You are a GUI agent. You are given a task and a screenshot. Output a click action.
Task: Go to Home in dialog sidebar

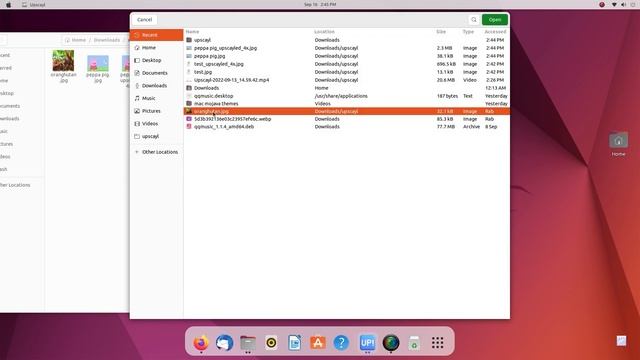pyautogui.click(x=157, y=48)
